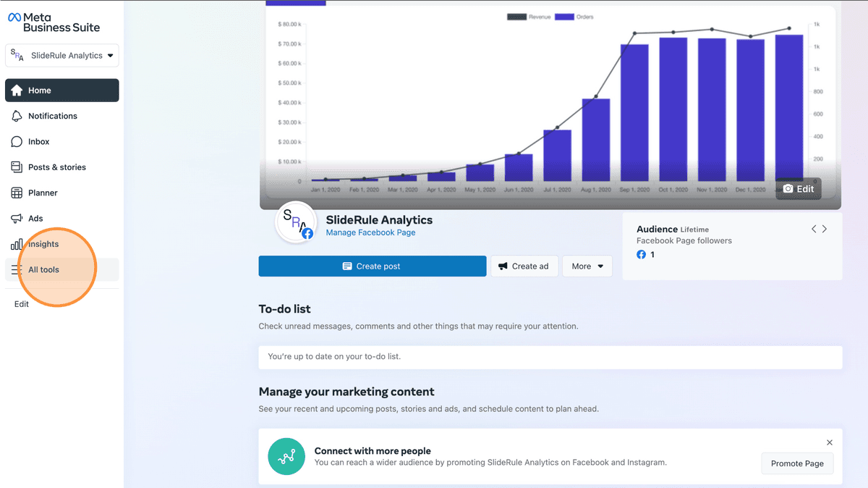This screenshot has width=868, height=488.
Task: Open the SlideRule Analytics account dropdown
Action: coord(62,56)
